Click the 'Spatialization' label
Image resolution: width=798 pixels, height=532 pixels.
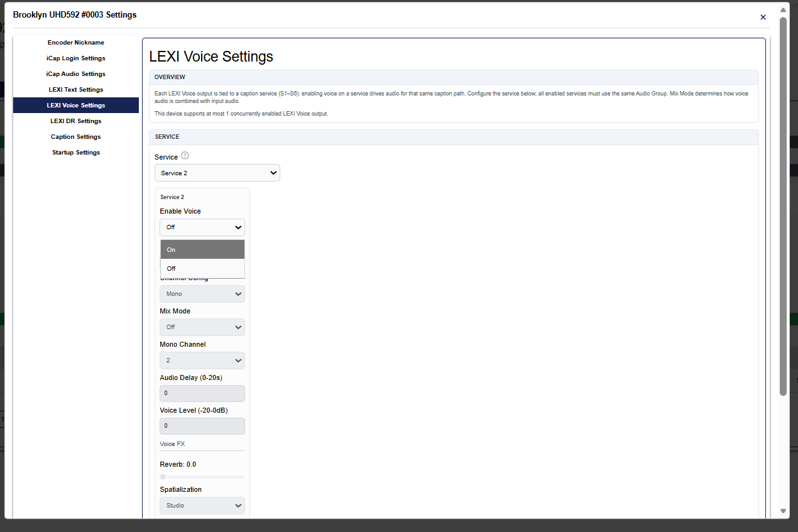click(x=181, y=489)
